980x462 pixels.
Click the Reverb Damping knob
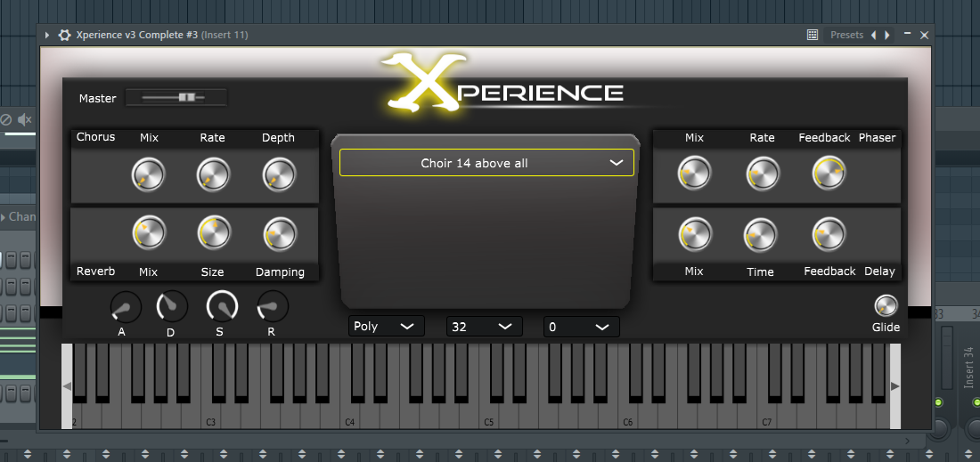280,234
